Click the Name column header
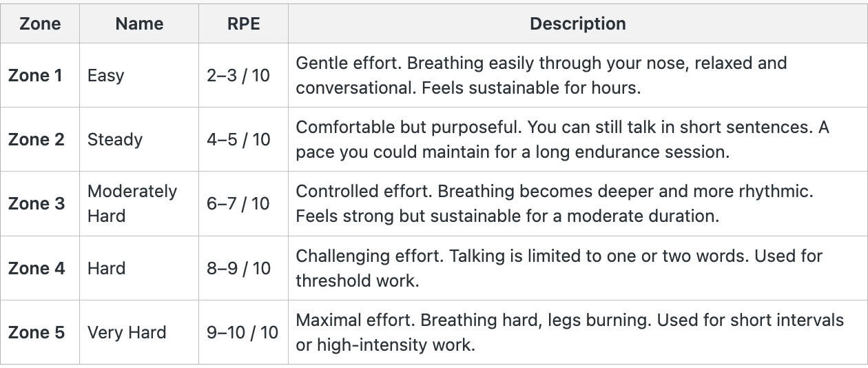 pos(139,24)
